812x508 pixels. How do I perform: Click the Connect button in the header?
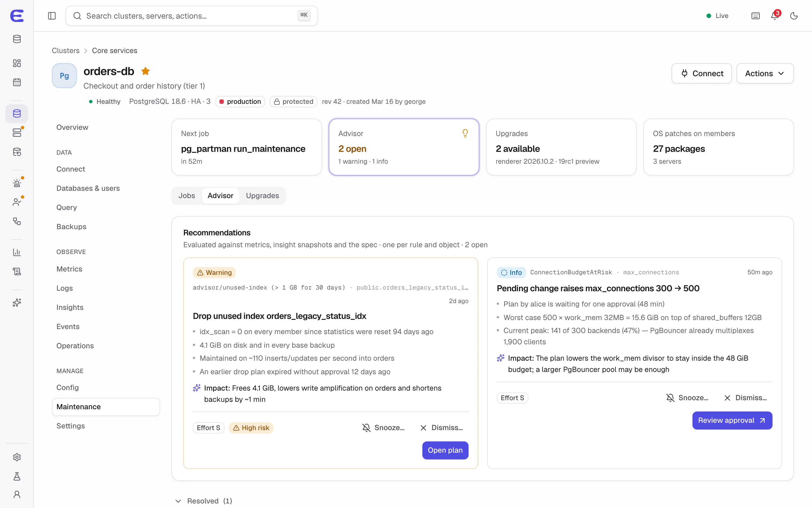pyautogui.click(x=701, y=73)
